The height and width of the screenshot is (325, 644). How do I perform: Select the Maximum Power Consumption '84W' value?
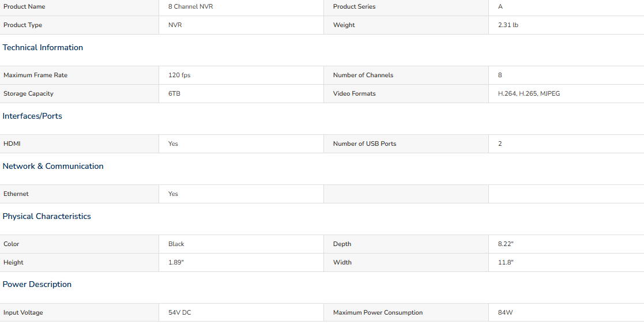pyautogui.click(x=505, y=312)
